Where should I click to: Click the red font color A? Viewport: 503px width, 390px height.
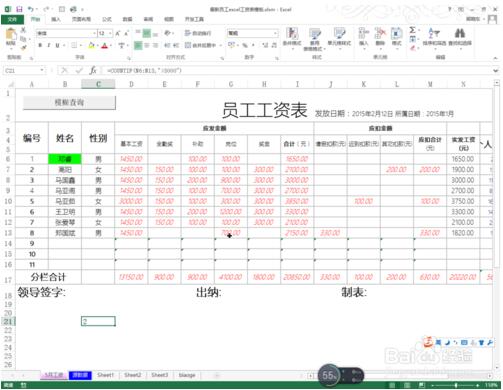pos(104,45)
